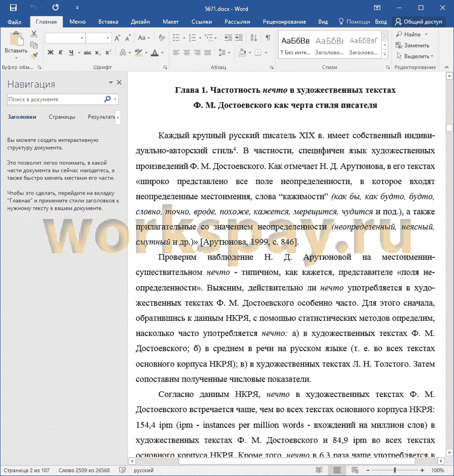Click the Sort A-Z icon
Image resolution: width=454 pixels, height=476 pixels.
pyautogui.click(x=254, y=38)
